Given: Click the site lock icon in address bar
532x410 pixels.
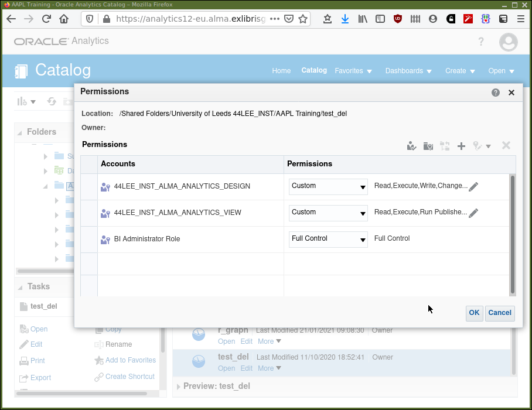Looking at the screenshot, I should [x=107, y=19].
